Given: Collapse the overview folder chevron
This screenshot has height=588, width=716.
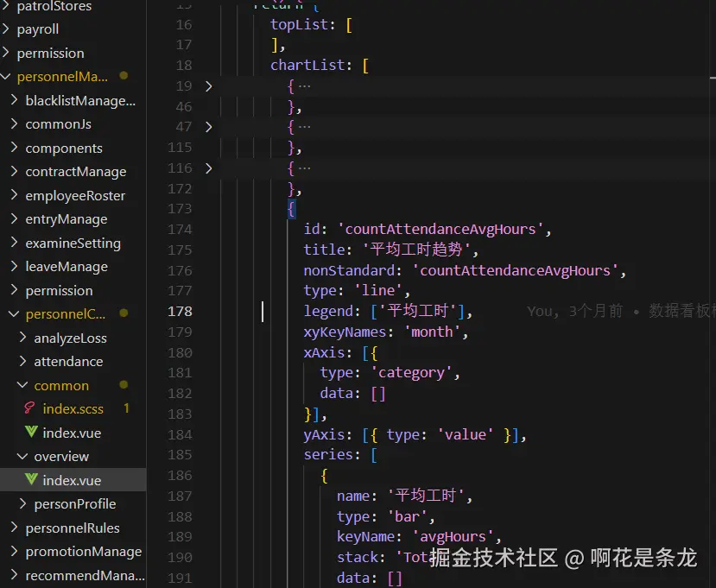Looking at the screenshot, I should pos(22,456).
